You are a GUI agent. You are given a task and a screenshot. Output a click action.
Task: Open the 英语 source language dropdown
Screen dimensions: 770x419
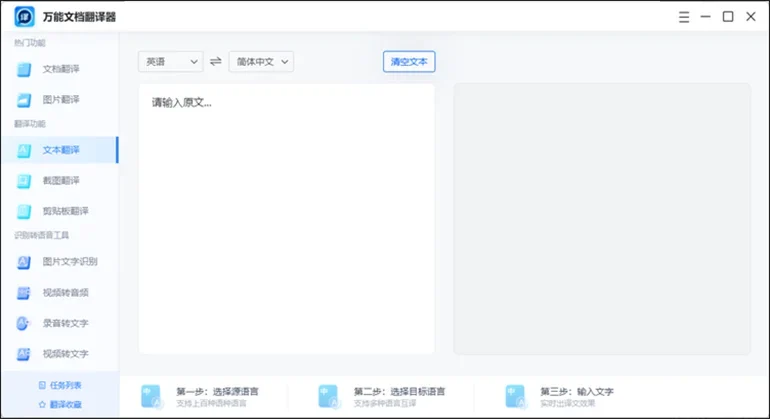click(170, 61)
